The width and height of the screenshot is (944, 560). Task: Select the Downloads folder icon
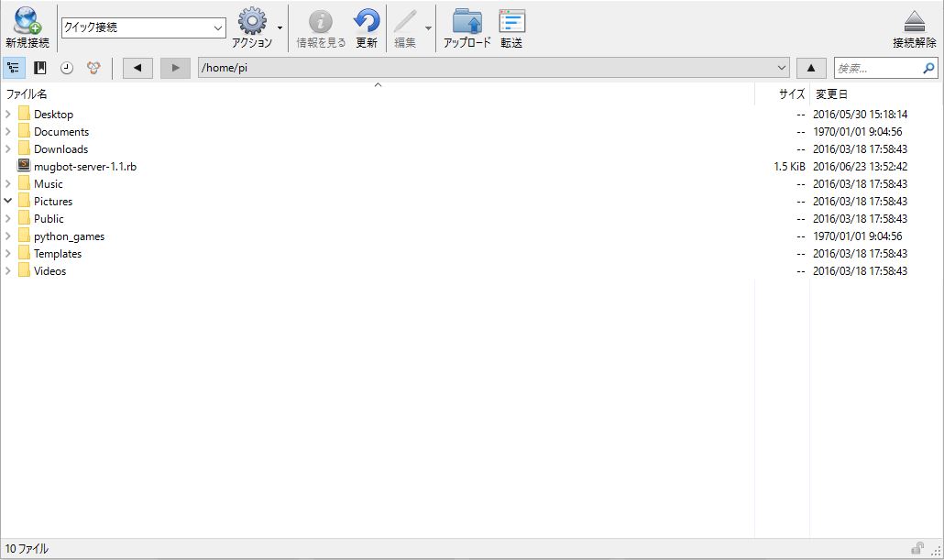click(24, 148)
